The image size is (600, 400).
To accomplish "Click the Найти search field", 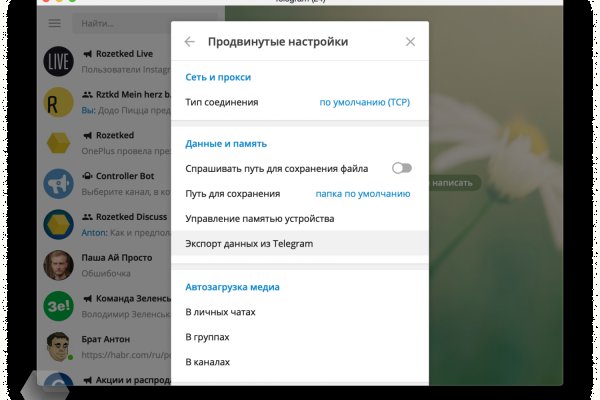I will point(130,23).
